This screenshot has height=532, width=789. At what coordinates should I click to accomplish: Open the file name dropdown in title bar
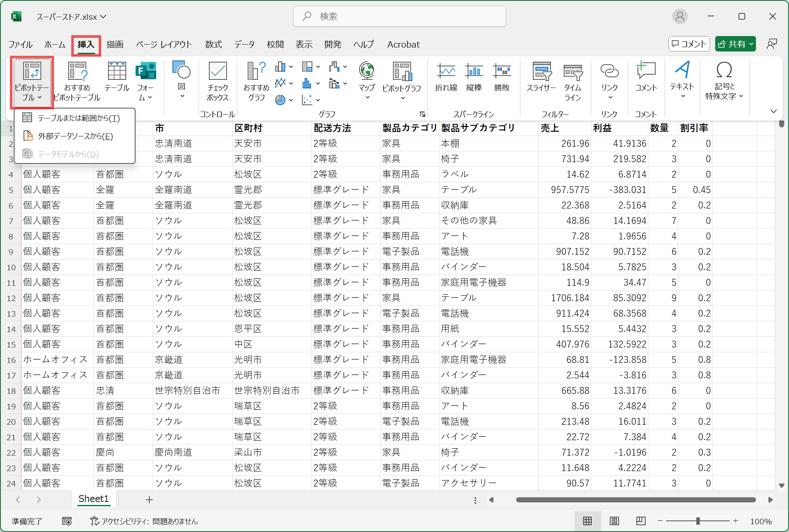(x=71, y=17)
